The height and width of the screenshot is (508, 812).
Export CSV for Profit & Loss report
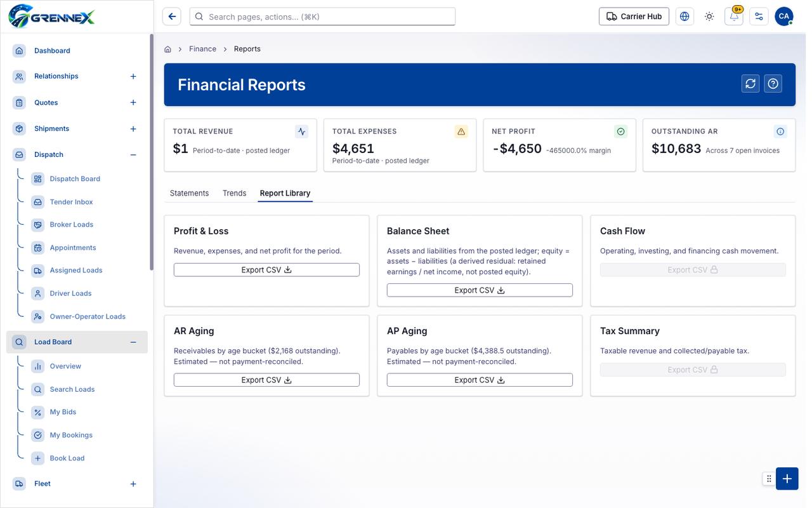(x=266, y=270)
